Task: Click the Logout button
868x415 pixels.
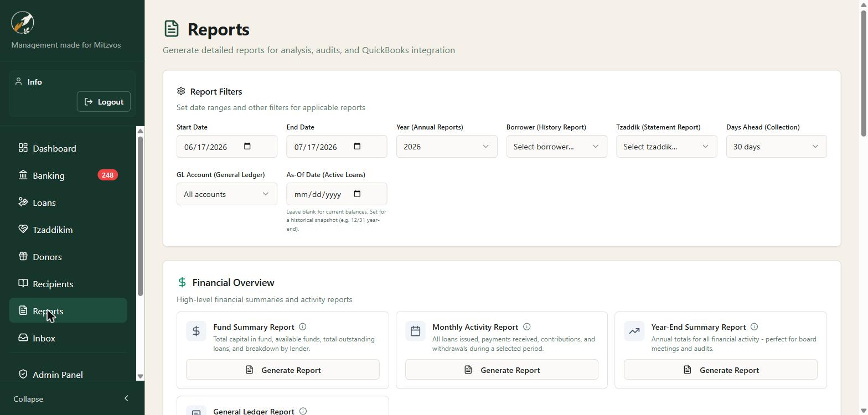Action: click(x=104, y=101)
